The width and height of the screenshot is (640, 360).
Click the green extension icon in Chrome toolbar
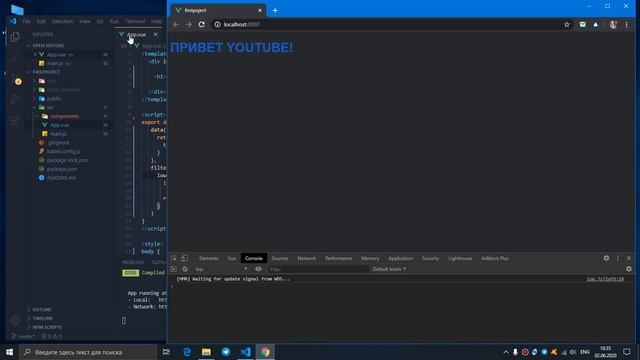tap(582, 24)
